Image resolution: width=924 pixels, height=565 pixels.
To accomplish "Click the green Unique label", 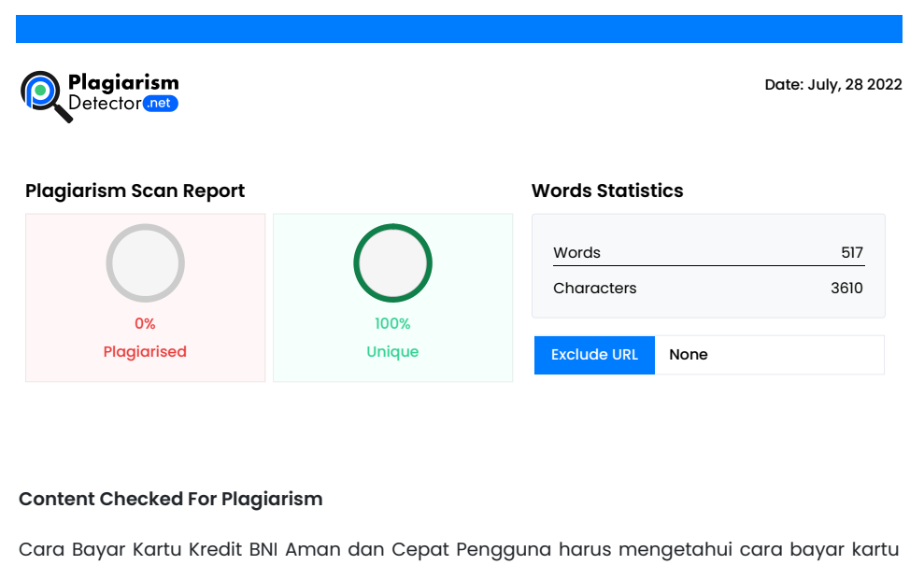I will pos(392,352).
